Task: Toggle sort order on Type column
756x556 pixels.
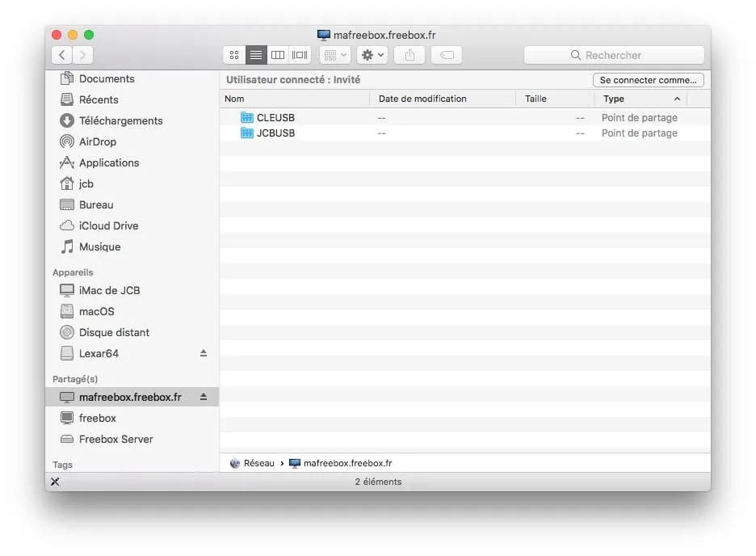Action: (640, 99)
